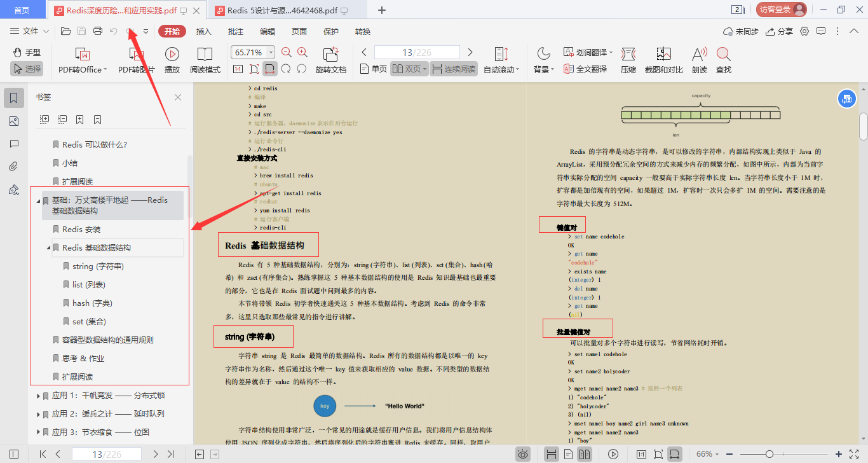Go to last page in status bar
This screenshot has height=463, width=868.
(170, 454)
